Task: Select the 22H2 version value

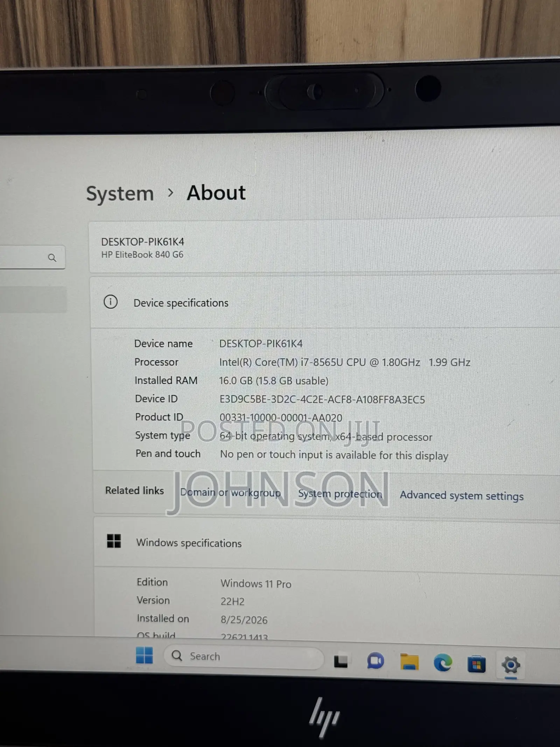Action: click(x=232, y=601)
